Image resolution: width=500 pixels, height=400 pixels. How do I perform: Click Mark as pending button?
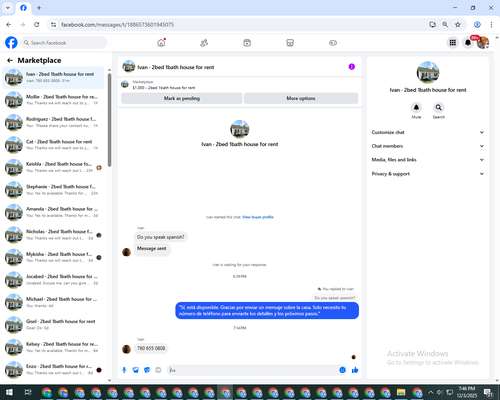182,98
